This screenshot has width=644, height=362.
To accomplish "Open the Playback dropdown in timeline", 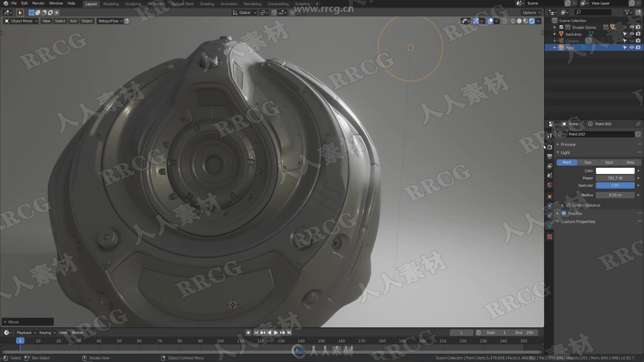I will pos(26,333).
